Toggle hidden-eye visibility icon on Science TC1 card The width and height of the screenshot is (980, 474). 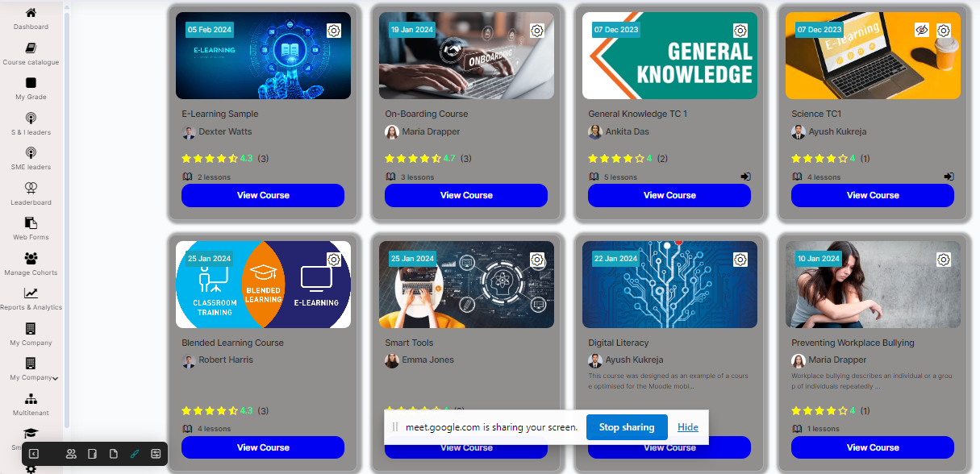(922, 30)
